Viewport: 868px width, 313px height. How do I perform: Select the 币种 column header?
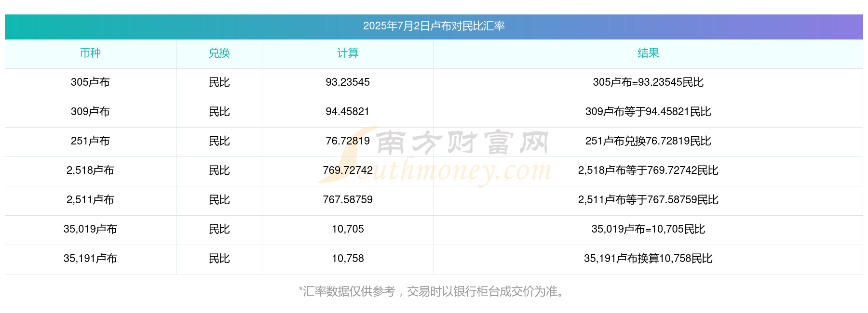90,53
